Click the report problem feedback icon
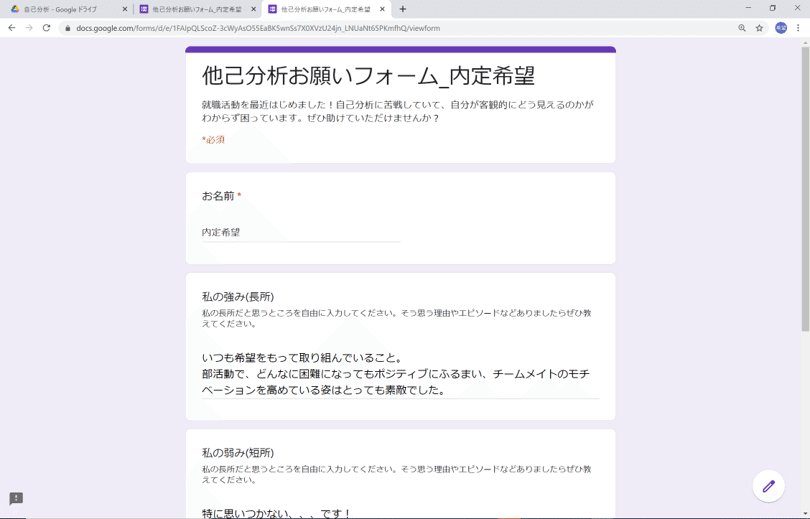This screenshot has width=810, height=519. click(x=16, y=498)
